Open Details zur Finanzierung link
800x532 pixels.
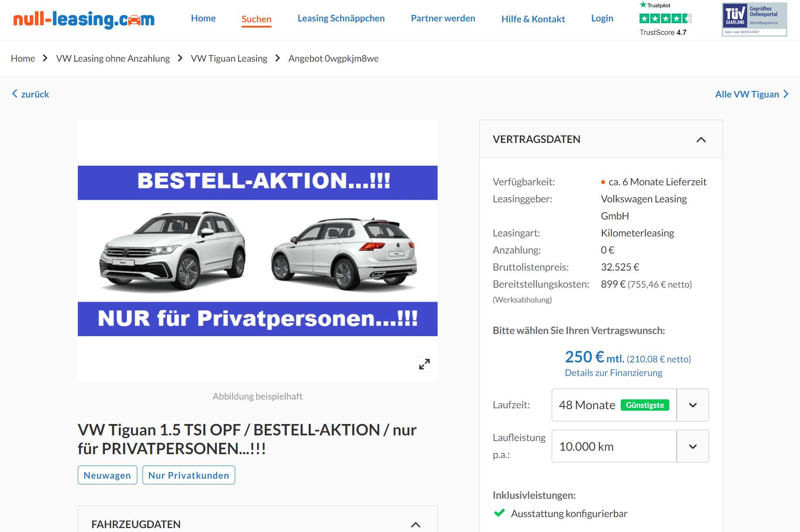tap(613, 373)
